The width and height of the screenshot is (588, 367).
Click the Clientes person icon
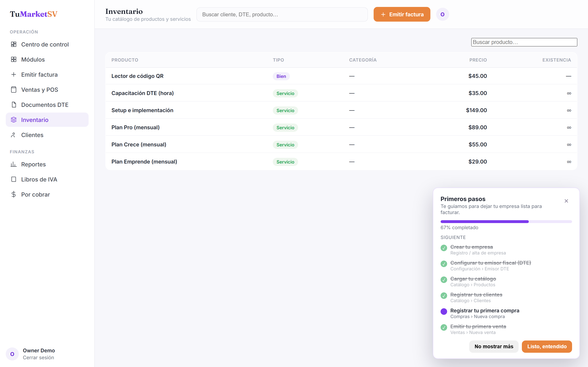point(14,135)
